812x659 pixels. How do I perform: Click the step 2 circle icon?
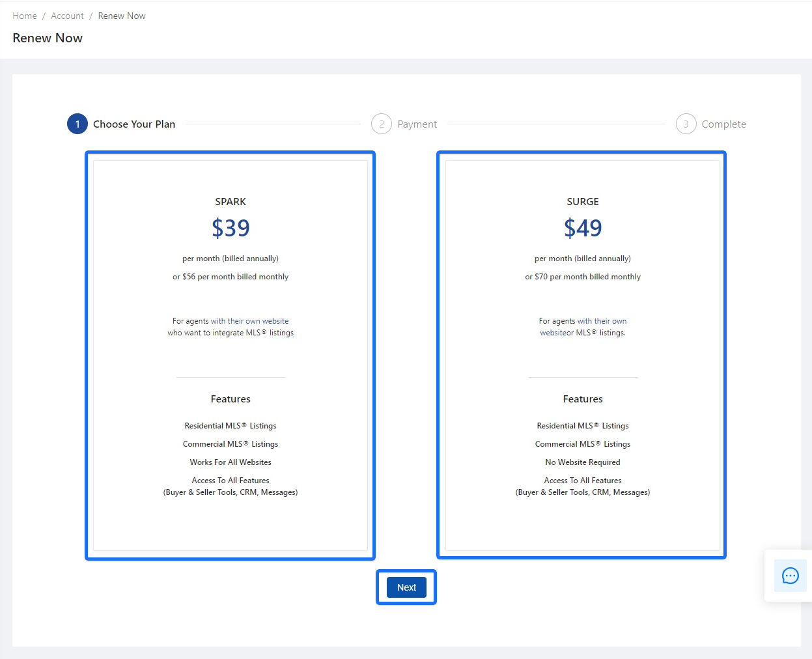click(382, 124)
